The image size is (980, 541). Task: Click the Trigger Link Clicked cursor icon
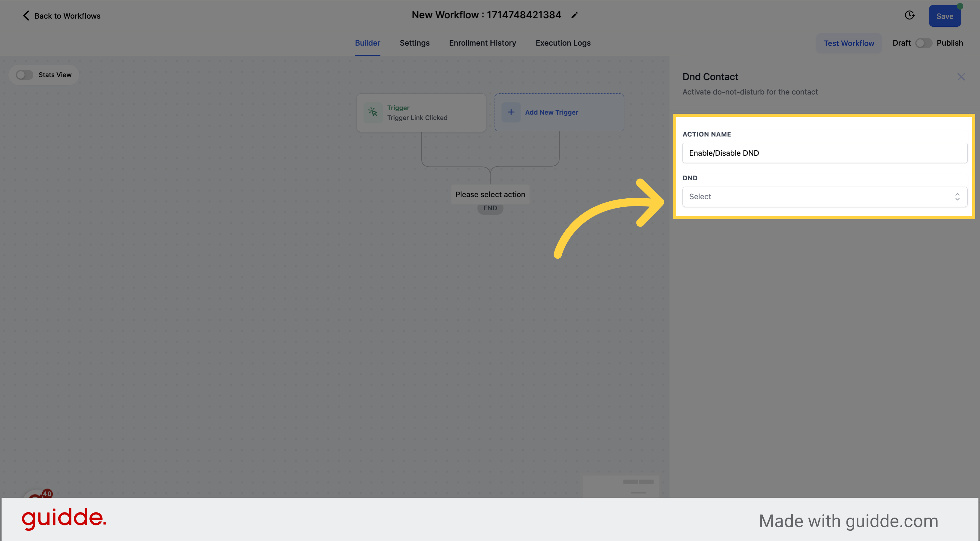tap(373, 112)
